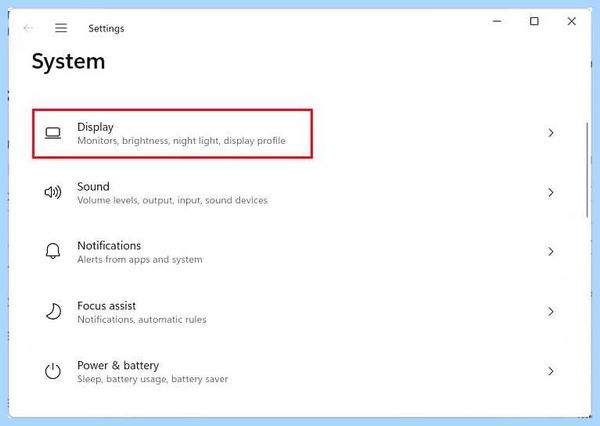Close the Settings window

pyautogui.click(x=572, y=21)
